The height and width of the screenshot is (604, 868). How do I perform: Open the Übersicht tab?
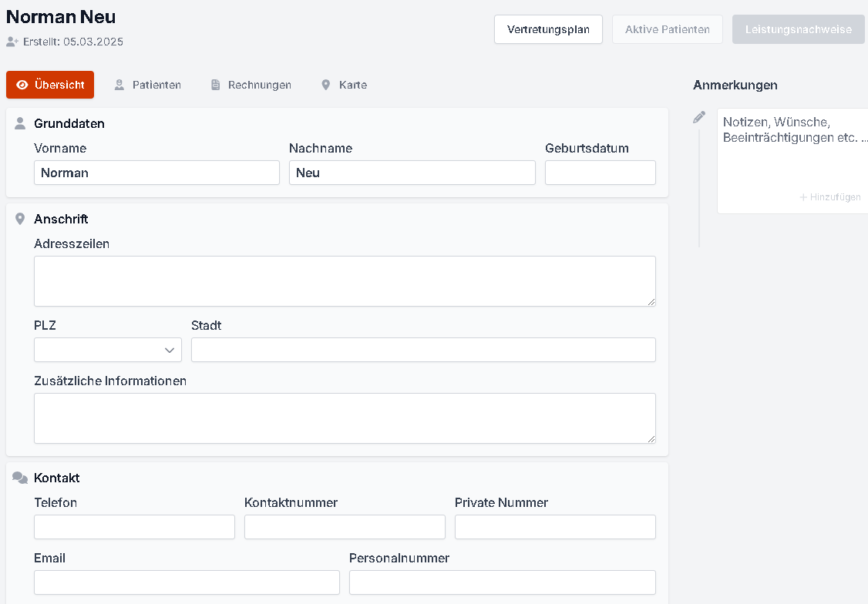(x=50, y=85)
